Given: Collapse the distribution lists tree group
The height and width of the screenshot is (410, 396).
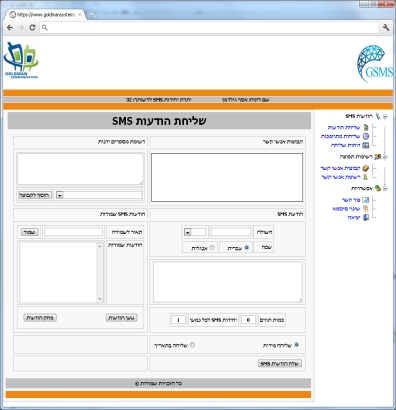Looking at the screenshot, I should coord(385,157).
